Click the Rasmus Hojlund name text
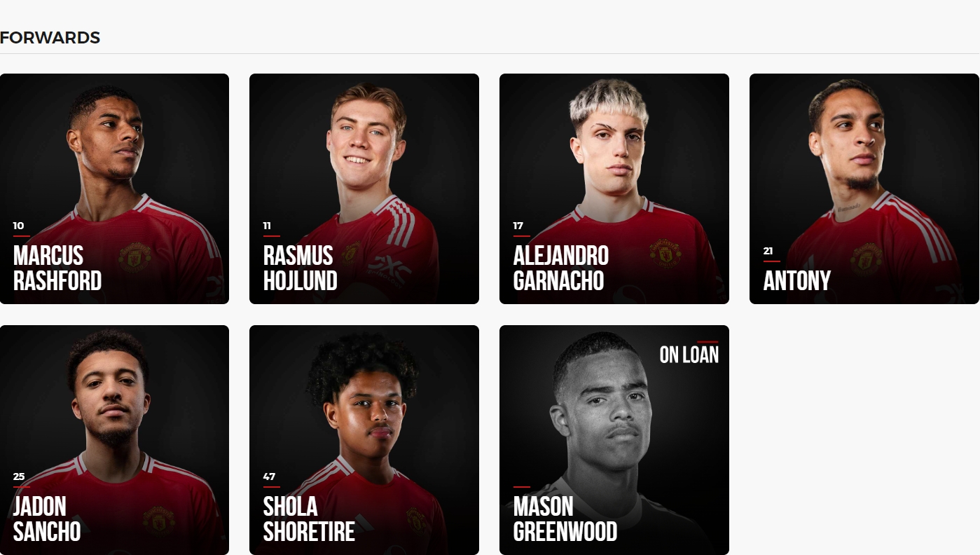This screenshot has width=980, height=555. pyautogui.click(x=301, y=268)
